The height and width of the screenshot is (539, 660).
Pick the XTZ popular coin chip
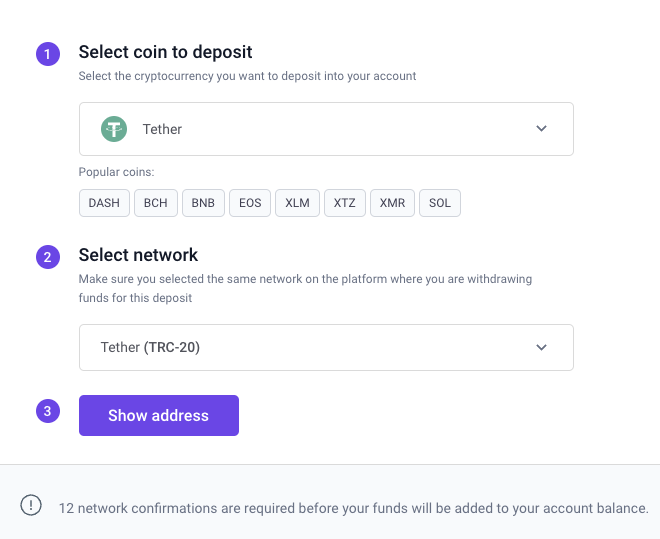(x=345, y=203)
